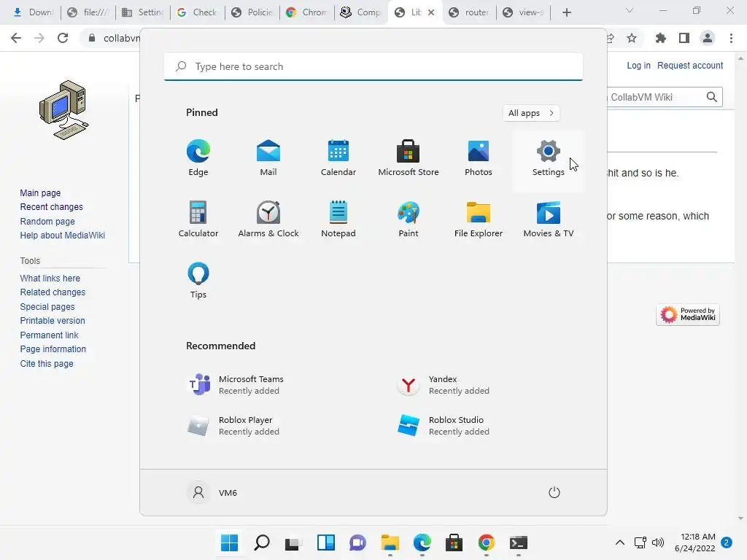The image size is (747, 560).
Task: Click Chrome's back arrow
Action: click(x=16, y=38)
